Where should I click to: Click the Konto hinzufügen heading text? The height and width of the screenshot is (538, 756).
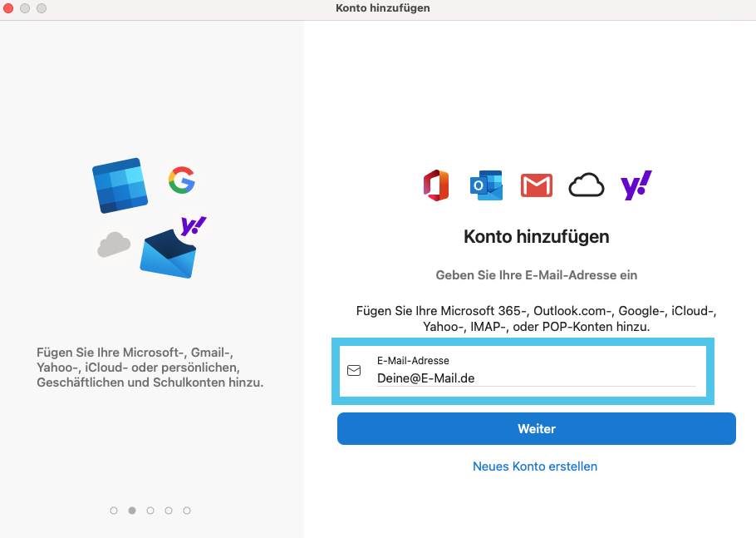pos(536,236)
